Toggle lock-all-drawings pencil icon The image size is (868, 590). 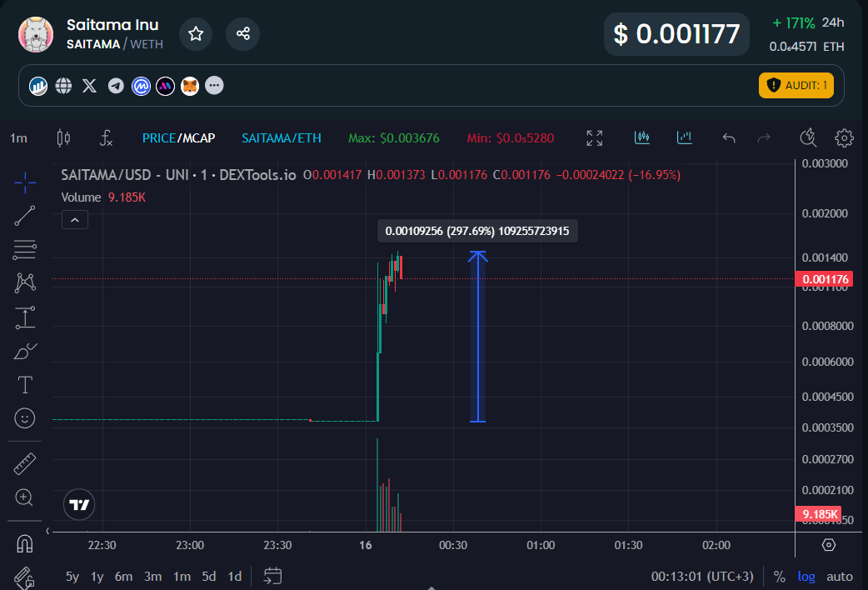pyautogui.click(x=25, y=577)
